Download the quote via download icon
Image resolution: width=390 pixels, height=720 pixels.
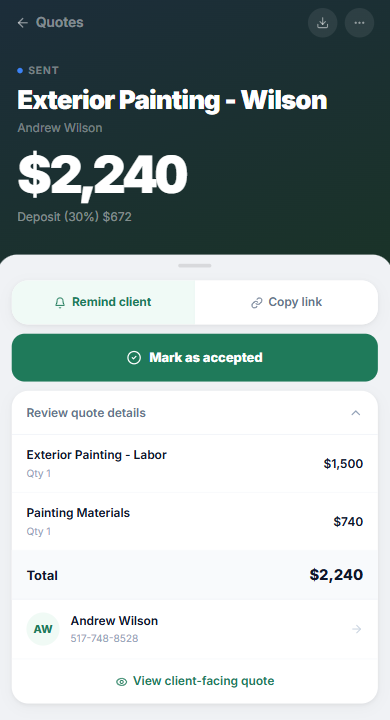coord(322,22)
